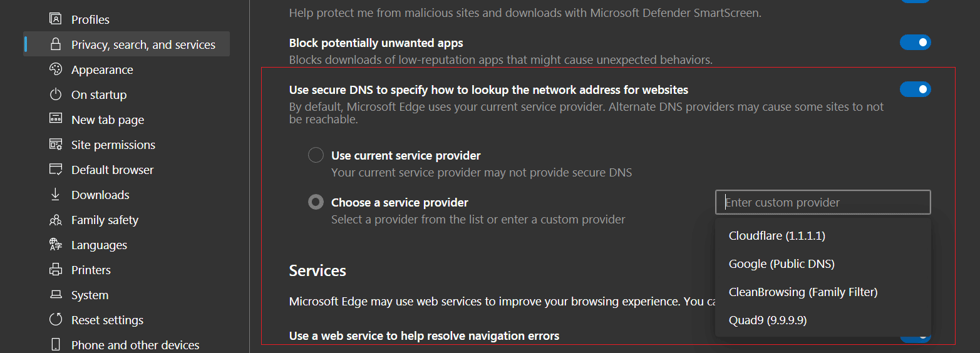Select Choose a service provider radio

[316, 202]
